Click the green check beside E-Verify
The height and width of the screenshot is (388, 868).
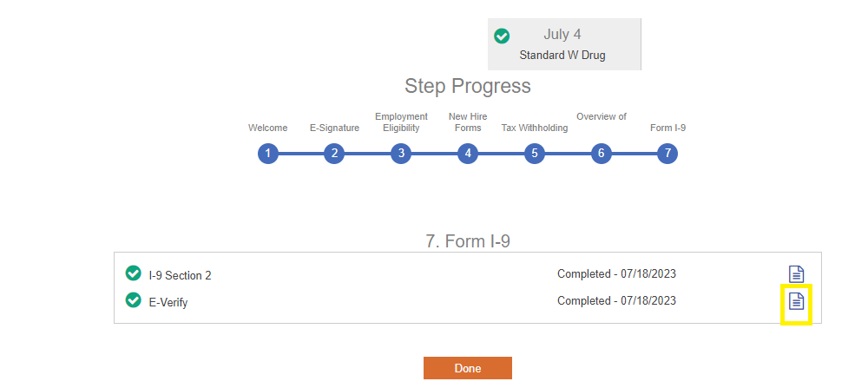[x=134, y=300]
